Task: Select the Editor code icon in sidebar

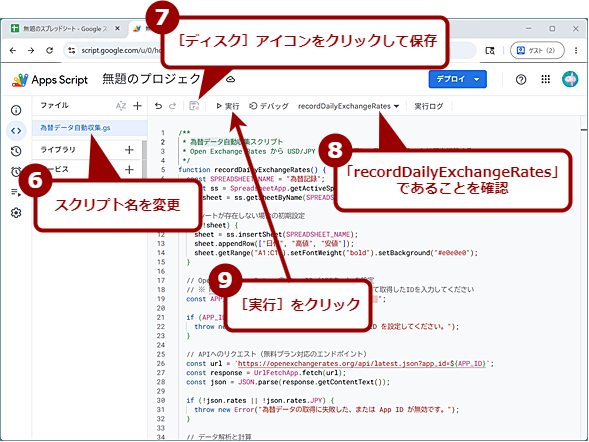Action: 16,131
